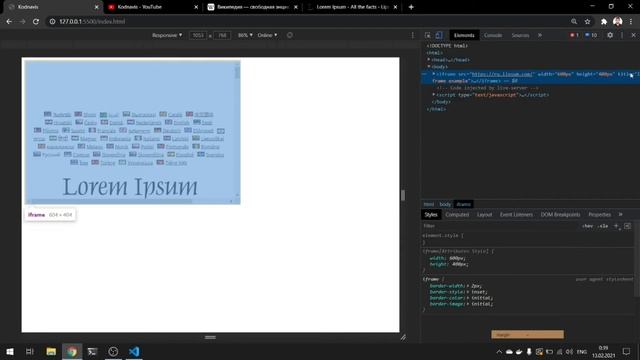This screenshot has height=360, width=640.
Task: Open the Chrome extensions puzzle icon
Action: (x=604, y=22)
